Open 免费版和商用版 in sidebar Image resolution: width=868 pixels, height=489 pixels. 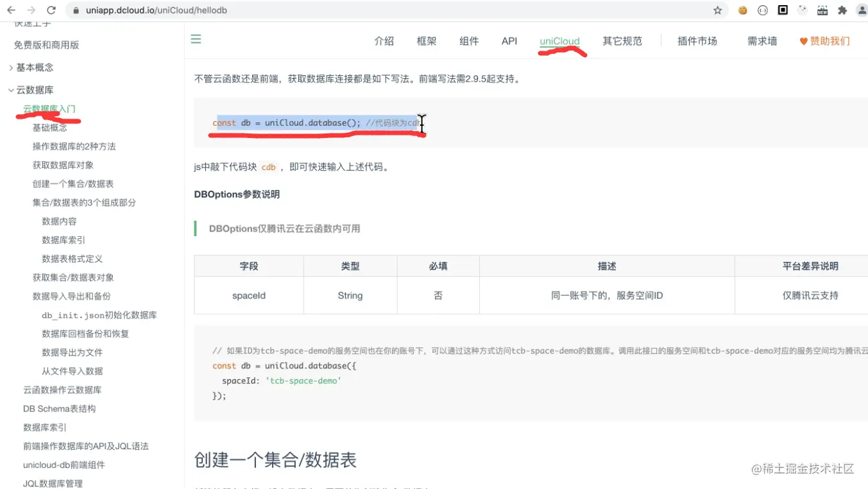pos(47,45)
